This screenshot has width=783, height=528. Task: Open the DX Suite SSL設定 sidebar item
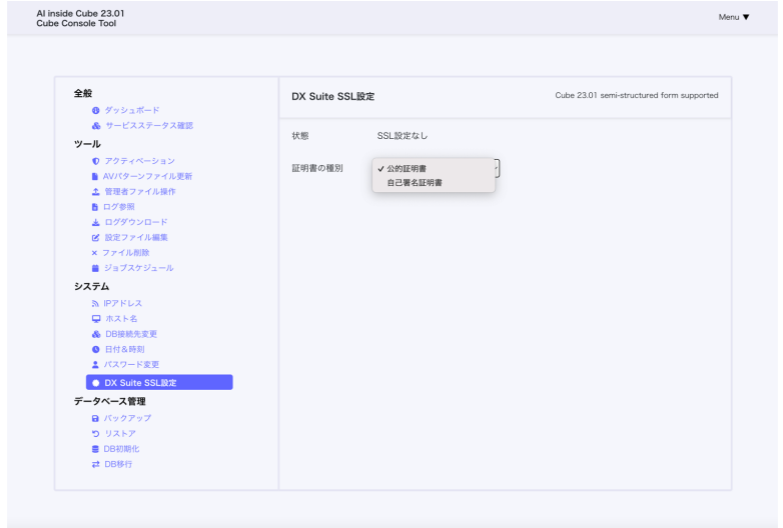click(159, 382)
